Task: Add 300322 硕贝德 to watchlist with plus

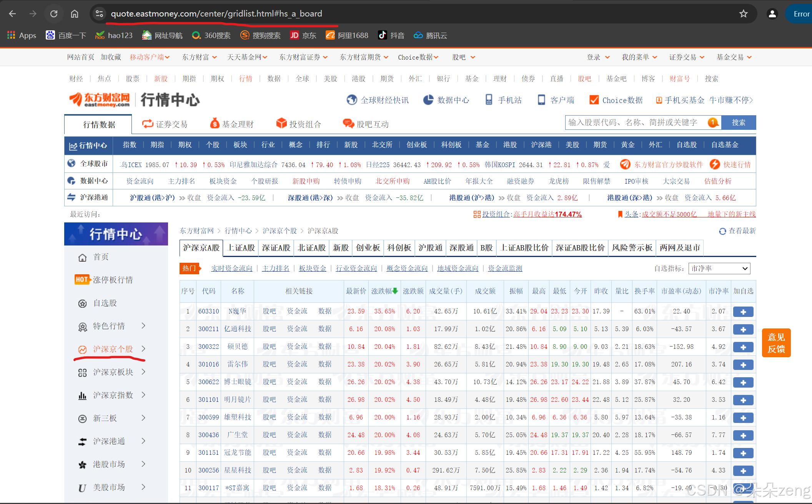Action: point(743,347)
